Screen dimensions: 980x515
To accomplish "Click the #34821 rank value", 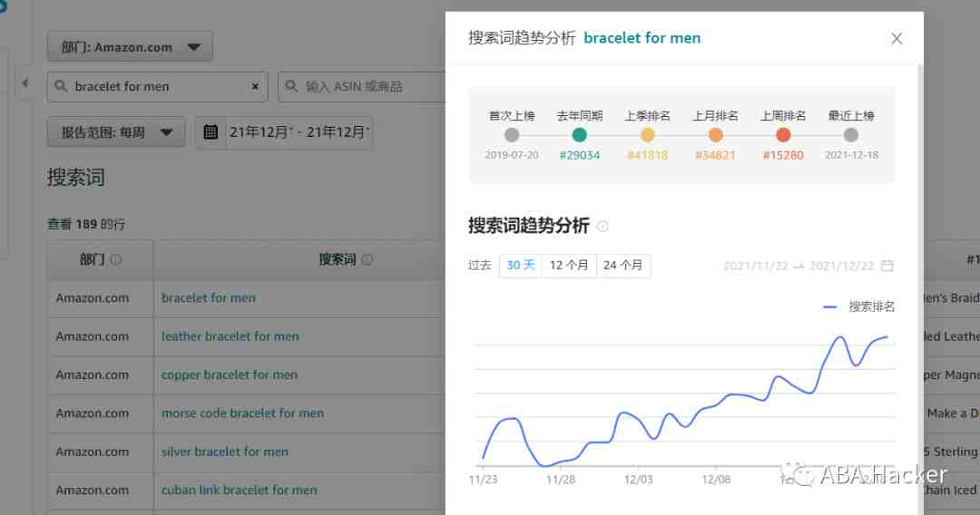I will 716,155.
